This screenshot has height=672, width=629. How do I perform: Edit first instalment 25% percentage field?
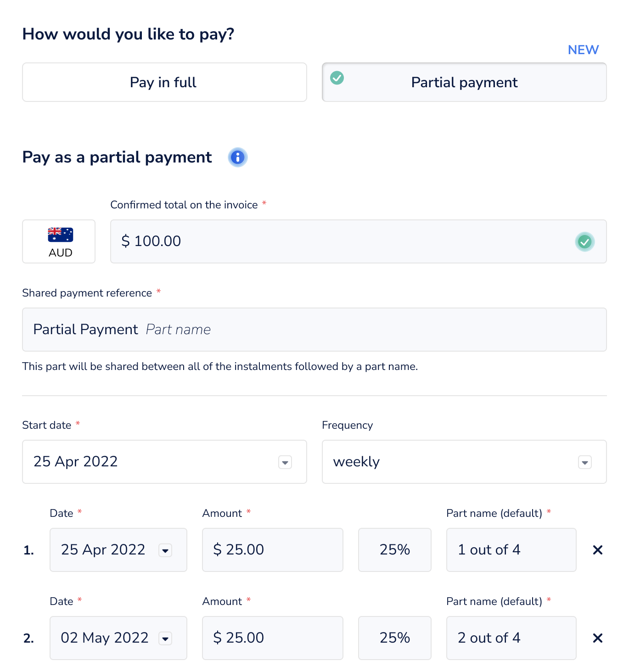394,550
